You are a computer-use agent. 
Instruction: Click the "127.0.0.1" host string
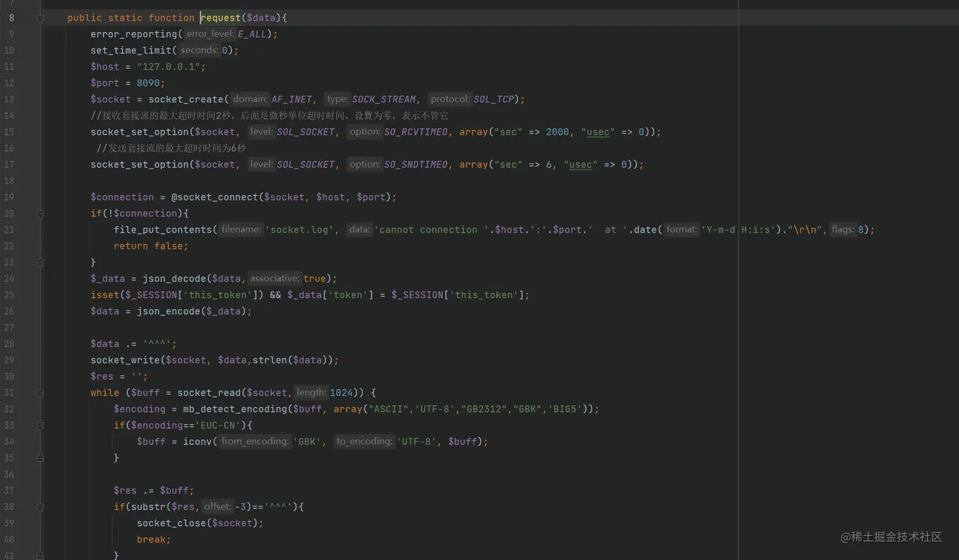point(169,67)
